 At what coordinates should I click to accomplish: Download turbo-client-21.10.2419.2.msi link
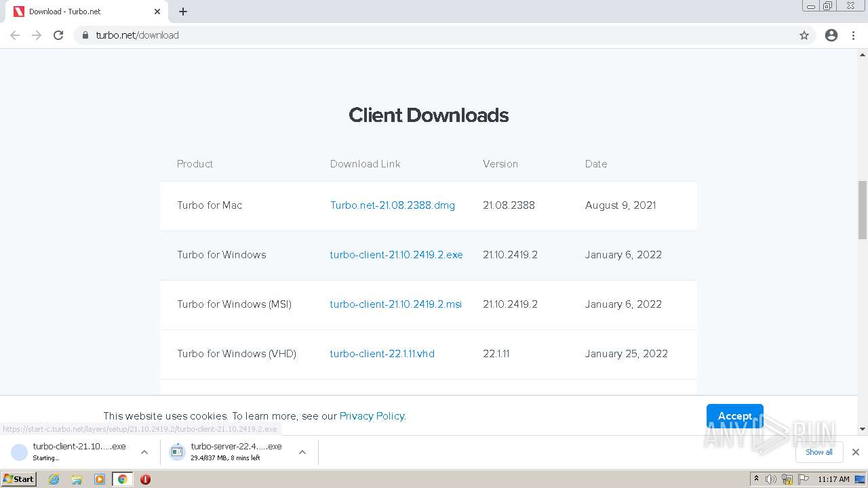point(396,304)
